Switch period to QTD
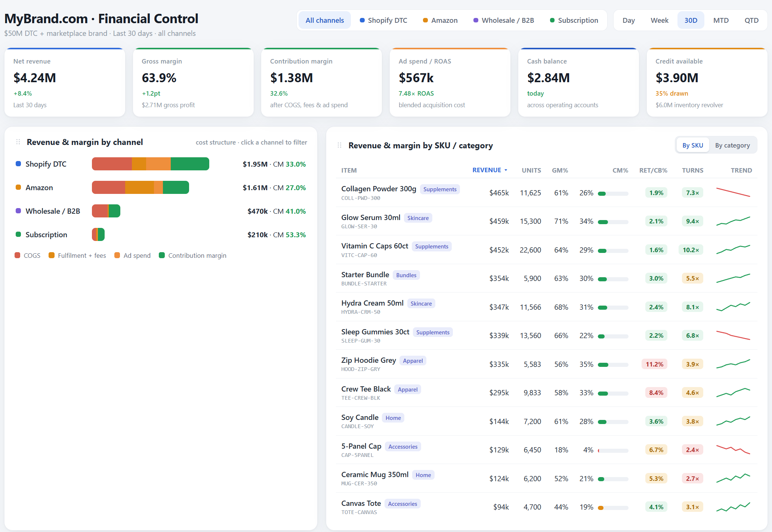772x532 pixels. click(751, 20)
